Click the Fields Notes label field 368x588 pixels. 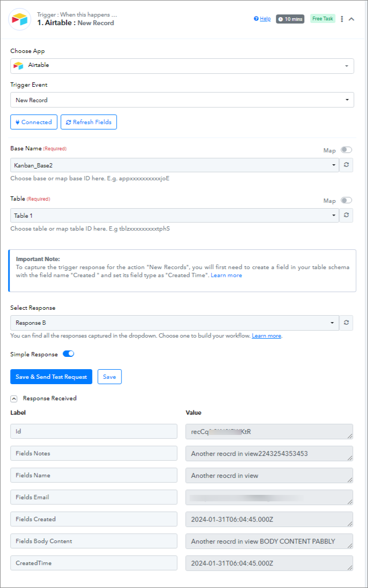click(94, 453)
